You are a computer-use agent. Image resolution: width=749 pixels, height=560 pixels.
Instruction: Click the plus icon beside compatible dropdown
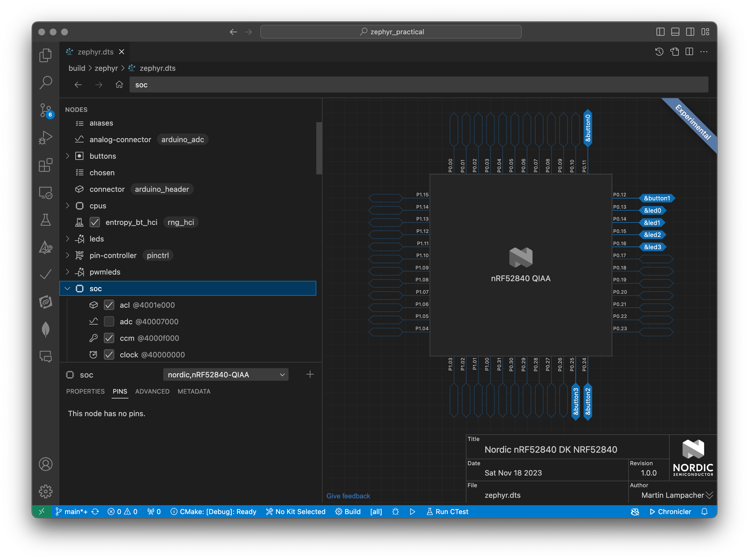pos(310,374)
